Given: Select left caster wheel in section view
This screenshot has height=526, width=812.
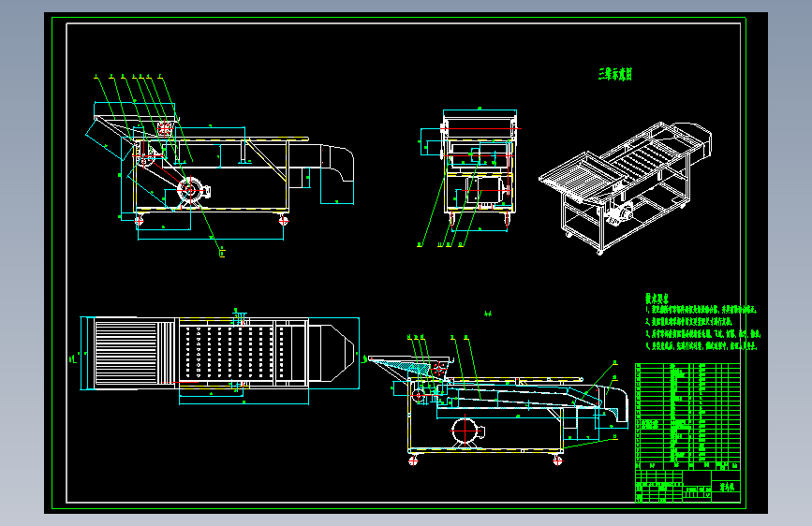Looking at the screenshot, I should pos(413,460).
